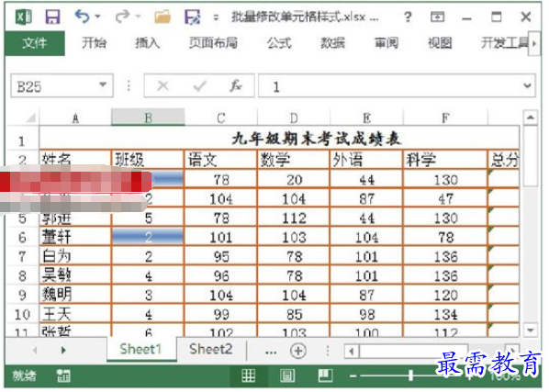Select column F header
This screenshot has width=549, height=392.
445,118
